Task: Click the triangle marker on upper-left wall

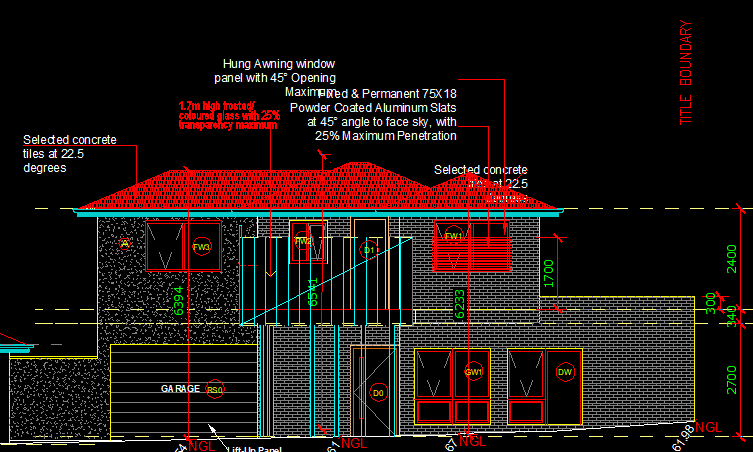Action: 125,243
